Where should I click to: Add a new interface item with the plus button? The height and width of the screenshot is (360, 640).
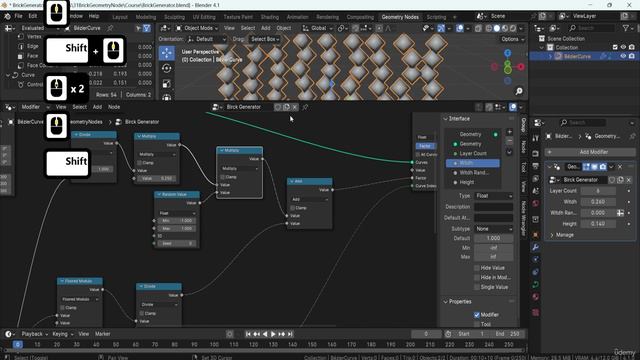coord(509,132)
